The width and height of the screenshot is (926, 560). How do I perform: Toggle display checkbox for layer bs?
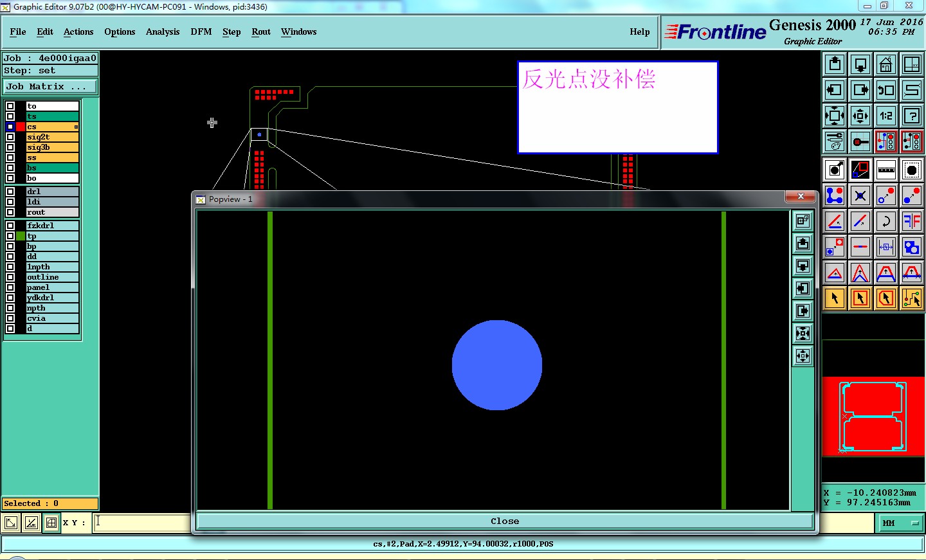[x=10, y=168]
